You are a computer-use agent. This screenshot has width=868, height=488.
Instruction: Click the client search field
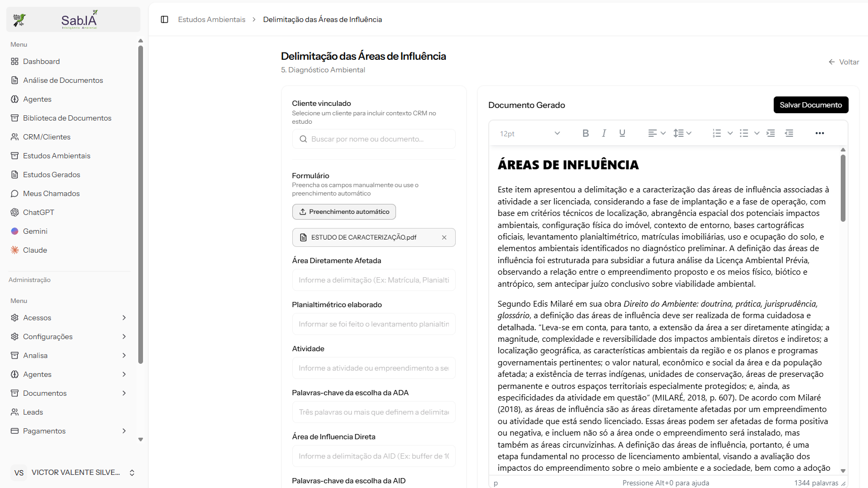click(x=373, y=139)
